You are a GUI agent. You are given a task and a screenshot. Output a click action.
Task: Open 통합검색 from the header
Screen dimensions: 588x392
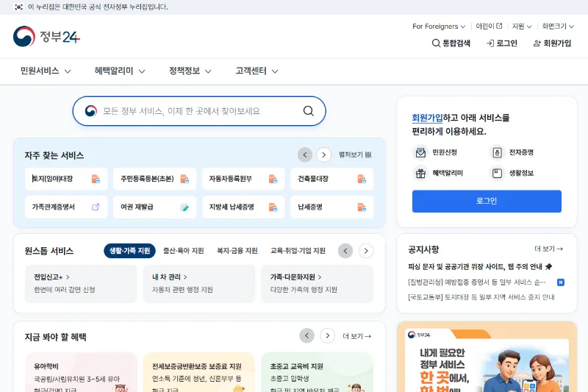click(451, 43)
